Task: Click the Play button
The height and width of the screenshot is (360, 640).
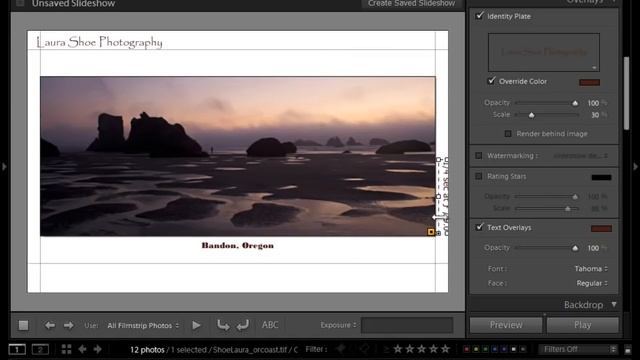Action: coord(582,325)
